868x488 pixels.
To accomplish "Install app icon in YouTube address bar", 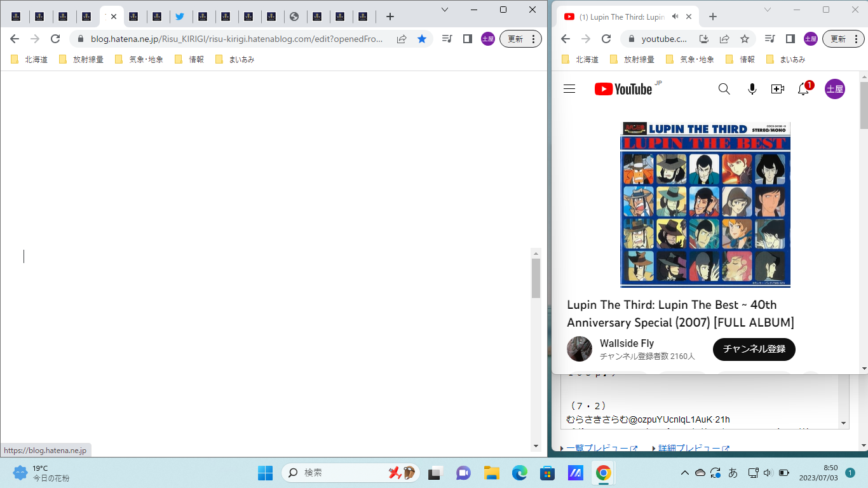I will coord(704,39).
